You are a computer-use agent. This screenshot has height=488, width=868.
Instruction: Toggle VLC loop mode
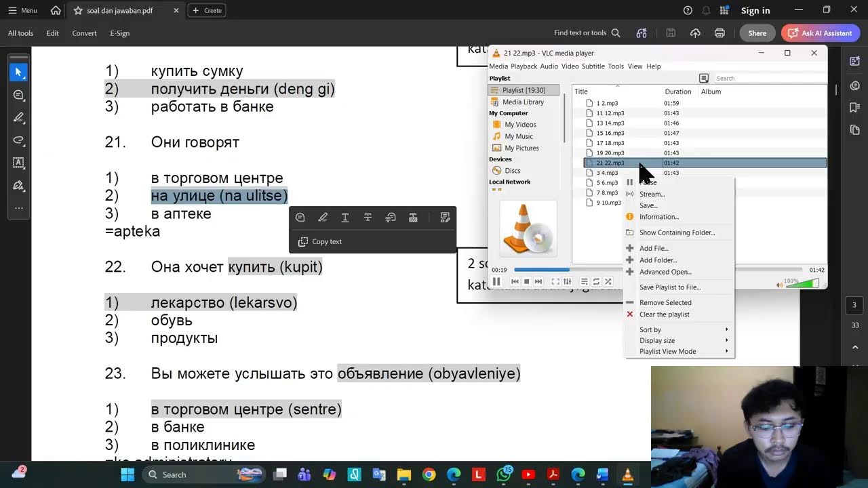click(596, 281)
